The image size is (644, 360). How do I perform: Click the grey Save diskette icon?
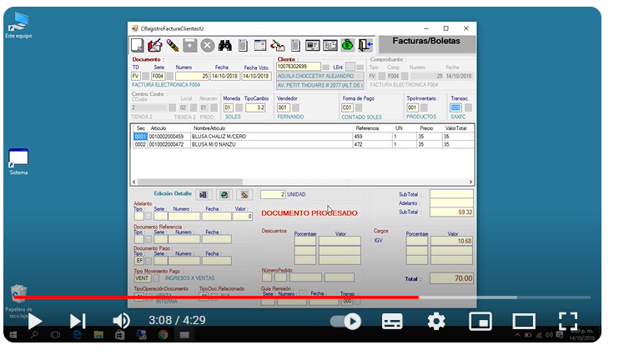189,45
